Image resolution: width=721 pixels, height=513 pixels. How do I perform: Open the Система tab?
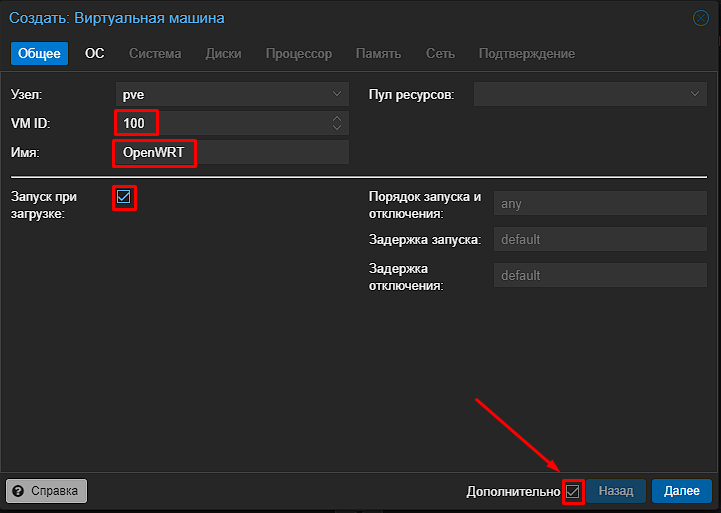tap(155, 53)
